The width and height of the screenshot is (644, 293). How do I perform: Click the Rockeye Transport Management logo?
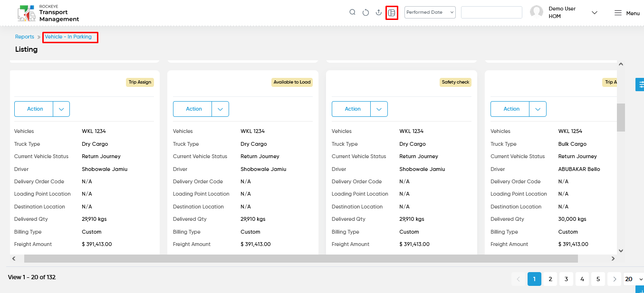coord(48,13)
